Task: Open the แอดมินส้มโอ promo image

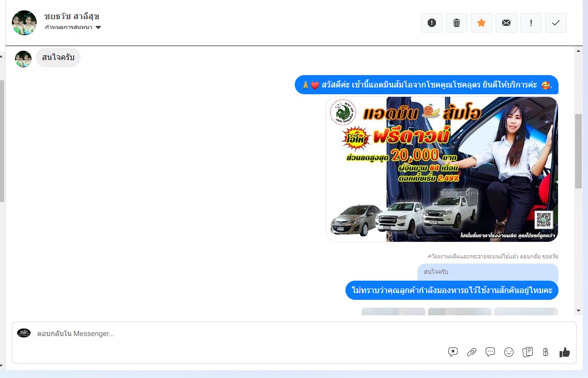Action: [x=442, y=169]
